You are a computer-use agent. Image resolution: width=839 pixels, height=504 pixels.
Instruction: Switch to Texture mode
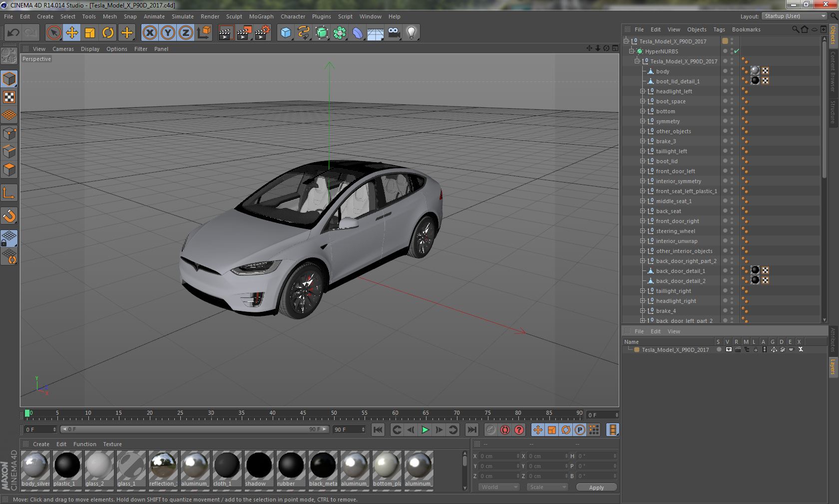[x=9, y=97]
